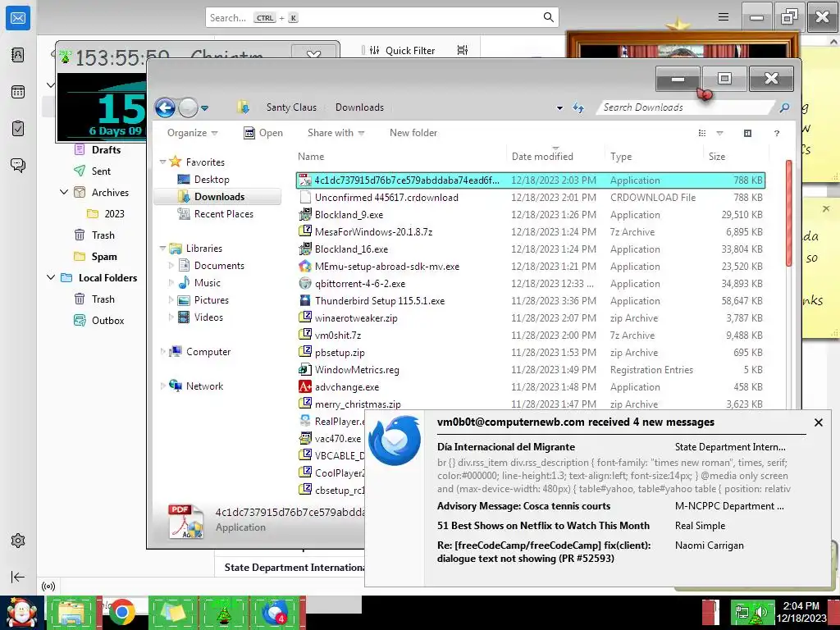Toggle Quick Filter in Thunderbird
This screenshot has height=630, width=840.
click(x=402, y=50)
